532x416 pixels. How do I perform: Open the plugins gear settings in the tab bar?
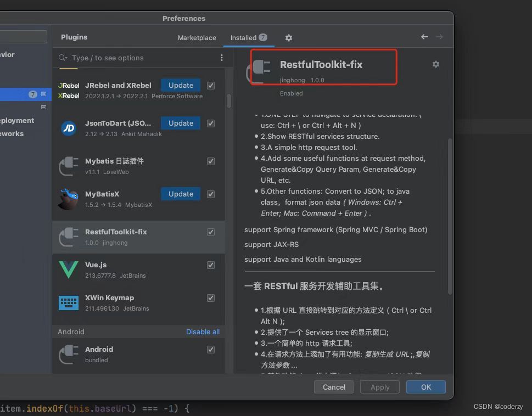pos(288,38)
